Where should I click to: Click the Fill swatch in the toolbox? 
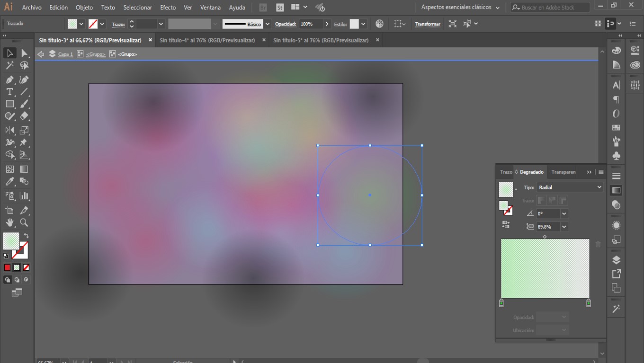point(11,240)
